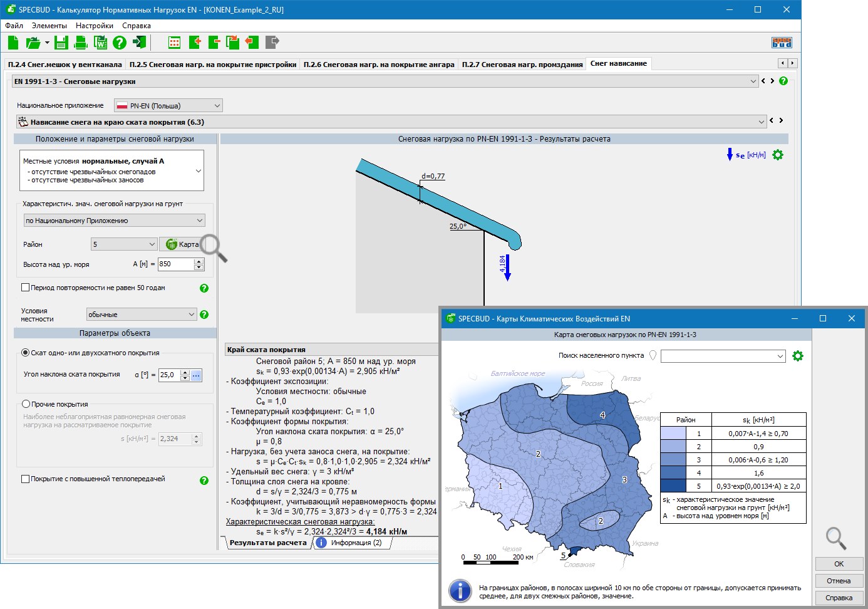Enable return period not equal 50 years
This screenshot has height=609, width=868.
coord(26,288)
